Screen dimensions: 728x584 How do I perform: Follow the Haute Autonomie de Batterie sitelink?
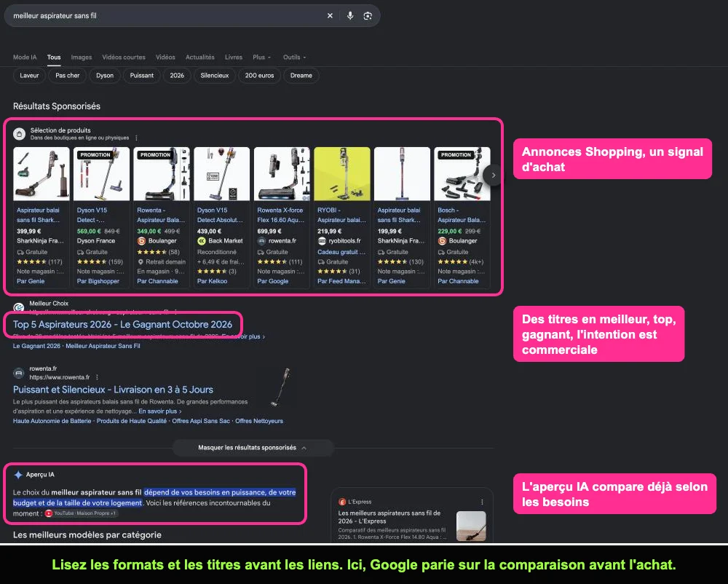[x=52, y=421]
